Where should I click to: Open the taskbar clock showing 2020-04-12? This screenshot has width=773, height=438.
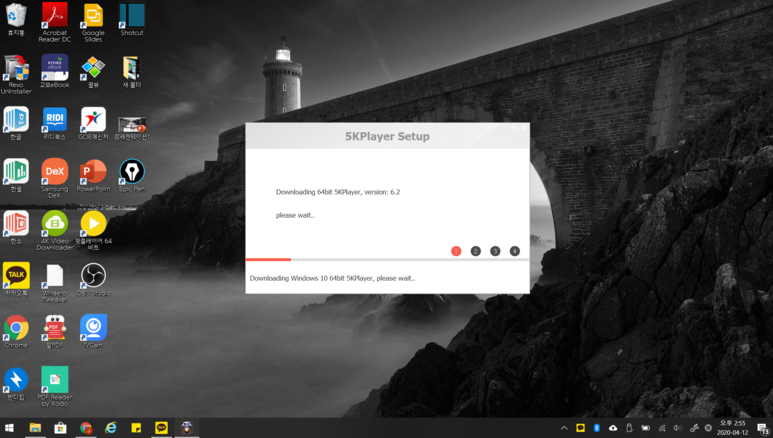point(732,428)
